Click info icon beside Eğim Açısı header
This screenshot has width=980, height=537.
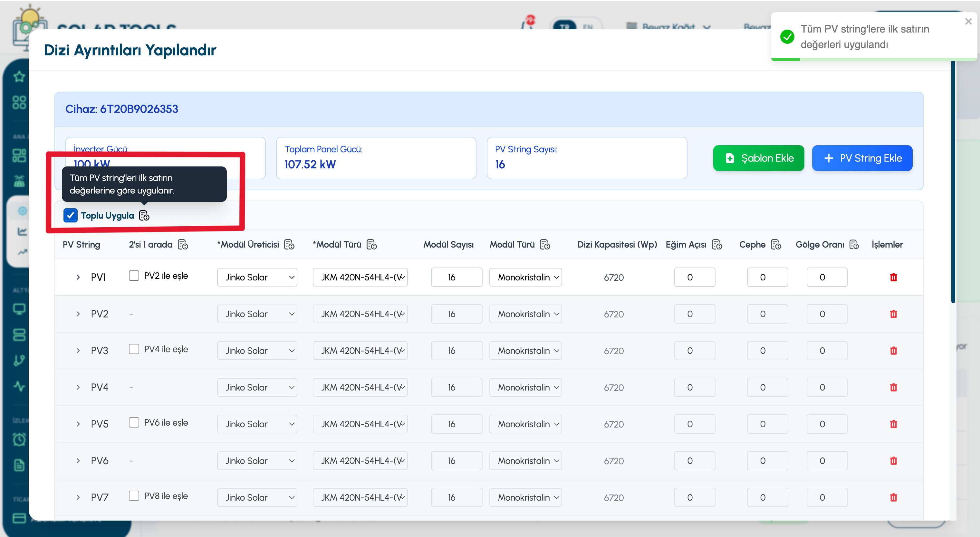[x=717, y=245]
